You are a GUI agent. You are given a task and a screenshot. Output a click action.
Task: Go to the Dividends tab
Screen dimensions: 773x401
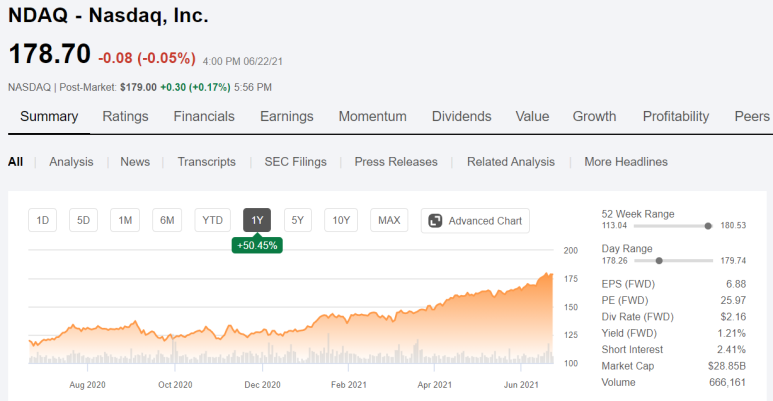click(x=461, y=116)
